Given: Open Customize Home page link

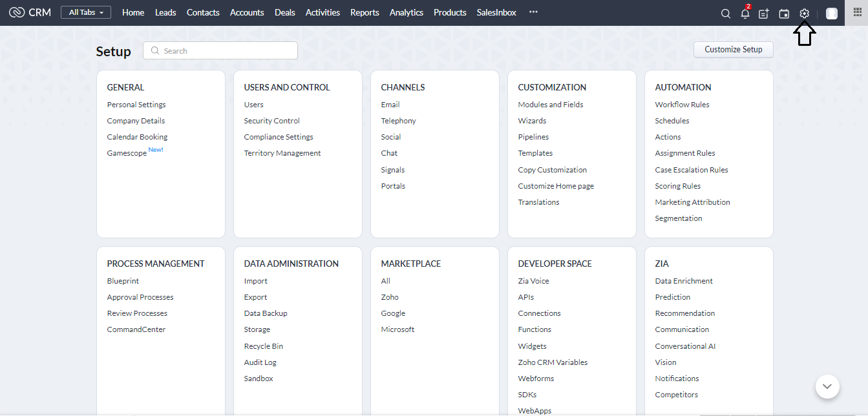Looking at the screenshot, I should 556,186.
